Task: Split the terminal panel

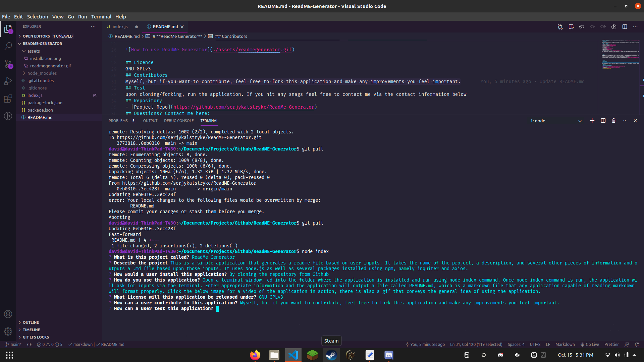Action: pos(603,121)
